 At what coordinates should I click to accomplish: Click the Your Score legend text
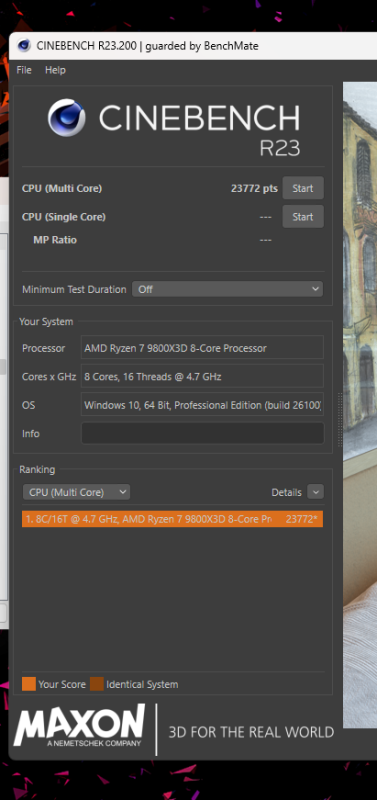(x=62, y=684)
